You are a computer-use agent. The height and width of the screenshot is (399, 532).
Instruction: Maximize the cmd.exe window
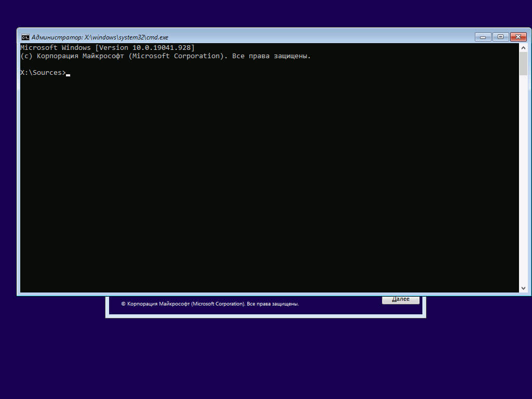[x=500, y=37]
